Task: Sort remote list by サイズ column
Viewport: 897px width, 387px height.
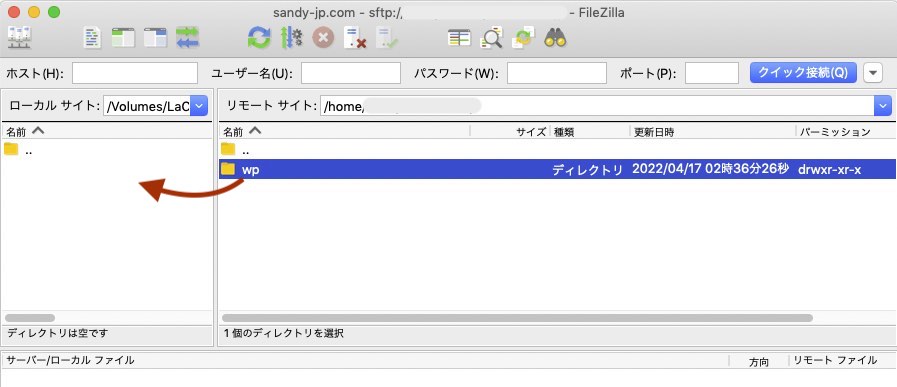Action: pos(510,132)
